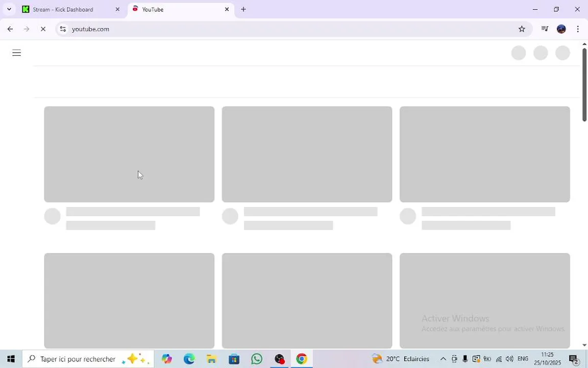
Task: Open the media controls icon in Chrome toolbar
Action: coord(545,29)
